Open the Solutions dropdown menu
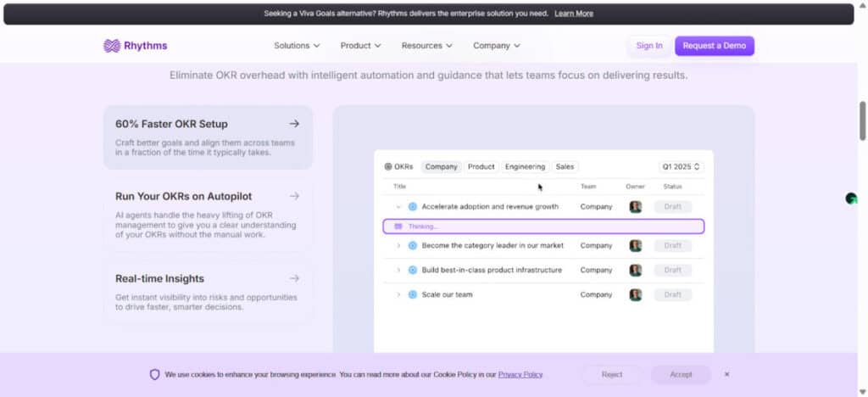Screen dimensions: 868x397 (x=297, y=46)
